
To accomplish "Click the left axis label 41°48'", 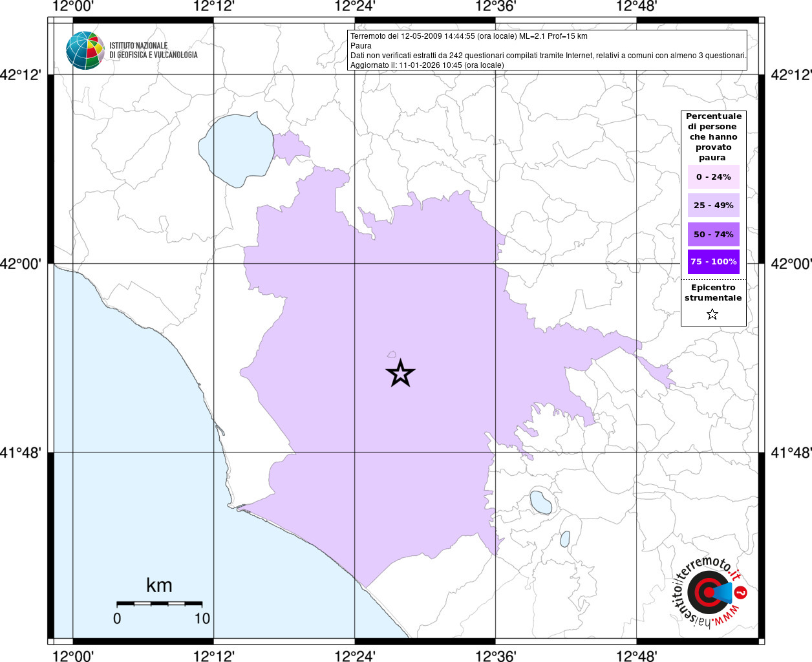I will click(21, 453).
